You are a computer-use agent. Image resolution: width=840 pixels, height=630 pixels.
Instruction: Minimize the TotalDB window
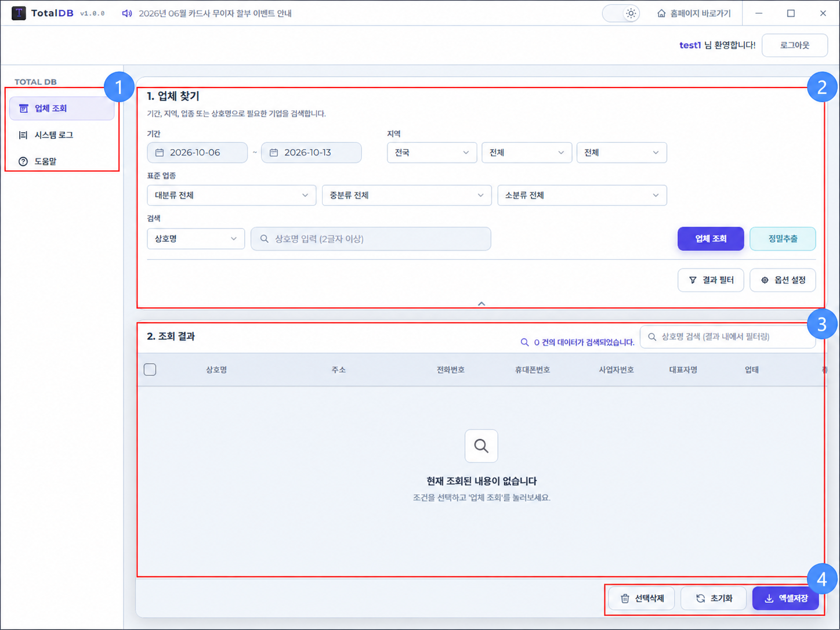(759, 13)
